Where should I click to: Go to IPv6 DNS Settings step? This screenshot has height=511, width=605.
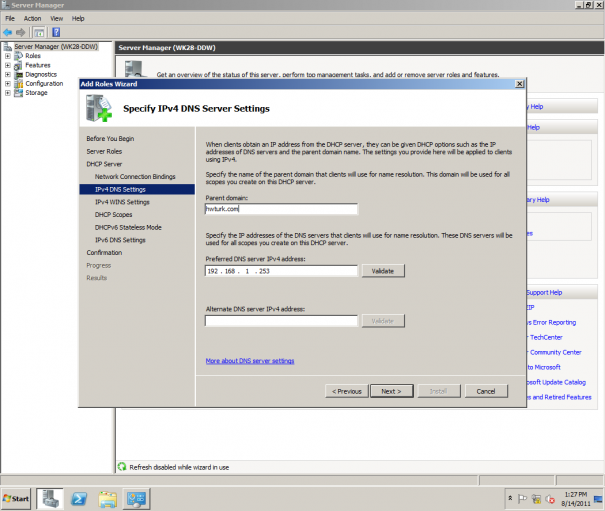point(120,240)
